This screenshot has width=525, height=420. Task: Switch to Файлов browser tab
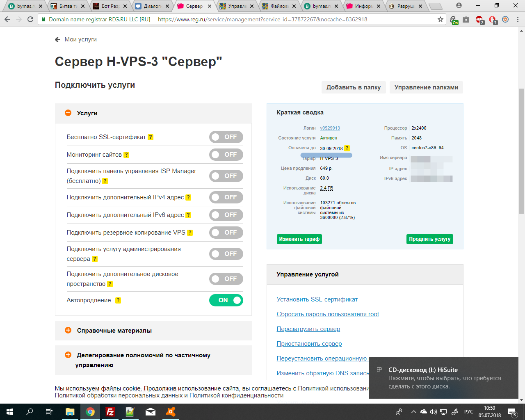(279, 6)
